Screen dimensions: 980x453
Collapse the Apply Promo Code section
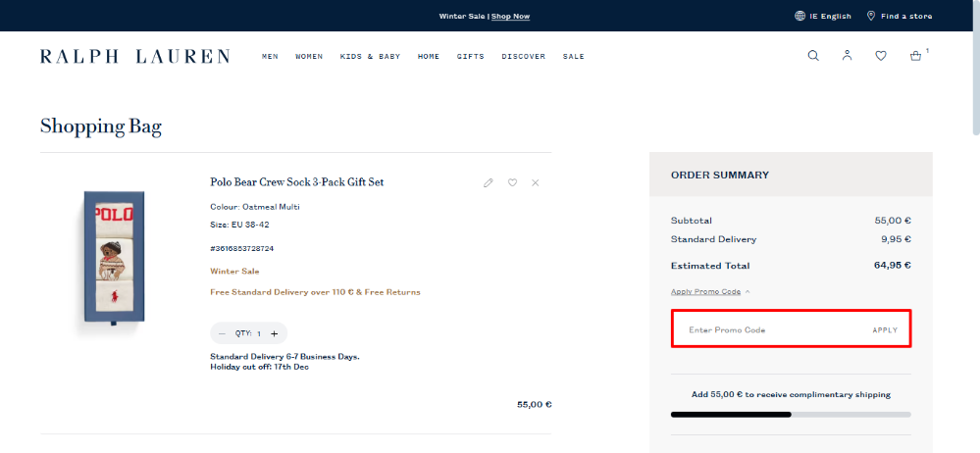point(710,292)
